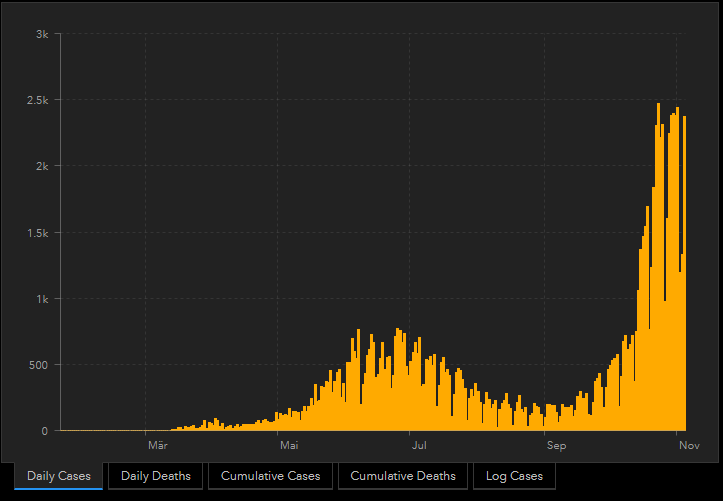Click the 500 y-axis label
Screen dimensions: 723x501
coord(38,365)
